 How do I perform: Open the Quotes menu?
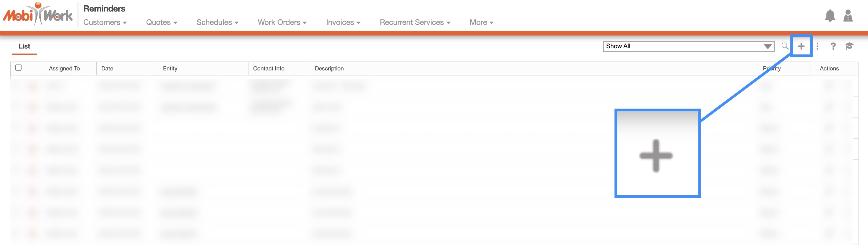point(161,22)
